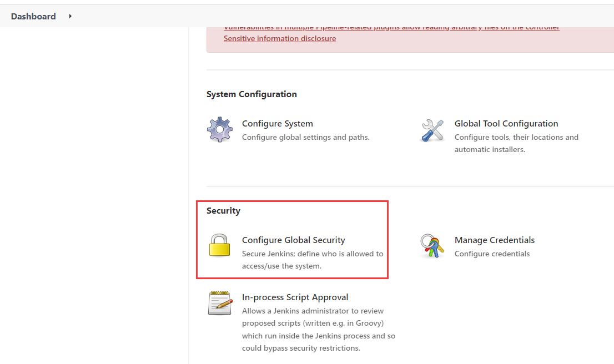Click the Manage Credentials keys icon
This screenshot has width=614, height=364.
tap(432, 246)
